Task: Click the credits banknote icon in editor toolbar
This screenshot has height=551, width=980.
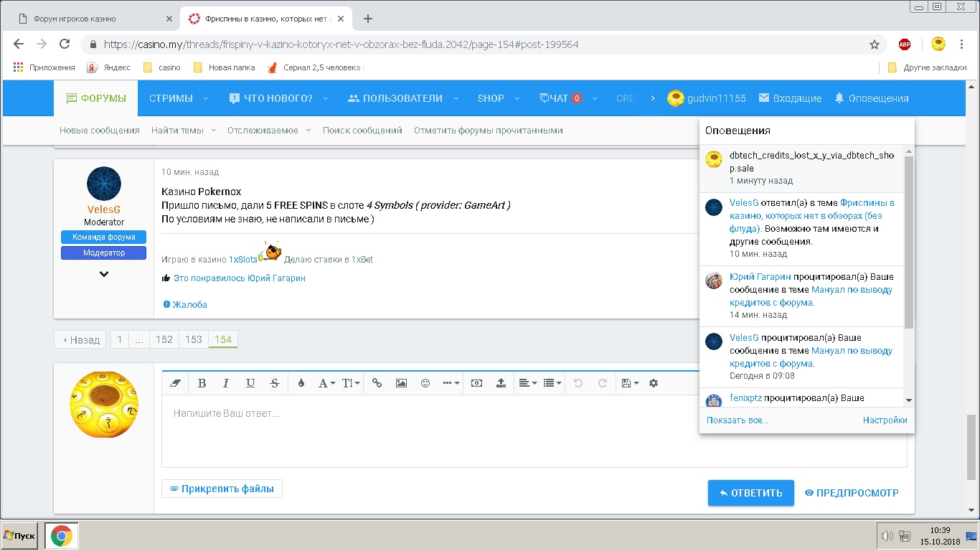Action: tap(476, 383)
